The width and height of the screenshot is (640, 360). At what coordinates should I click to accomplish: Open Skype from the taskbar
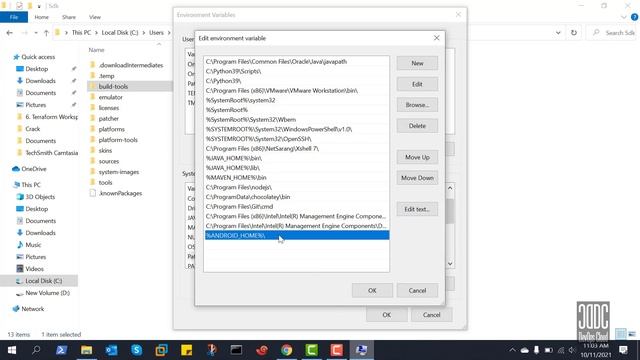click(x=136, y=350)
